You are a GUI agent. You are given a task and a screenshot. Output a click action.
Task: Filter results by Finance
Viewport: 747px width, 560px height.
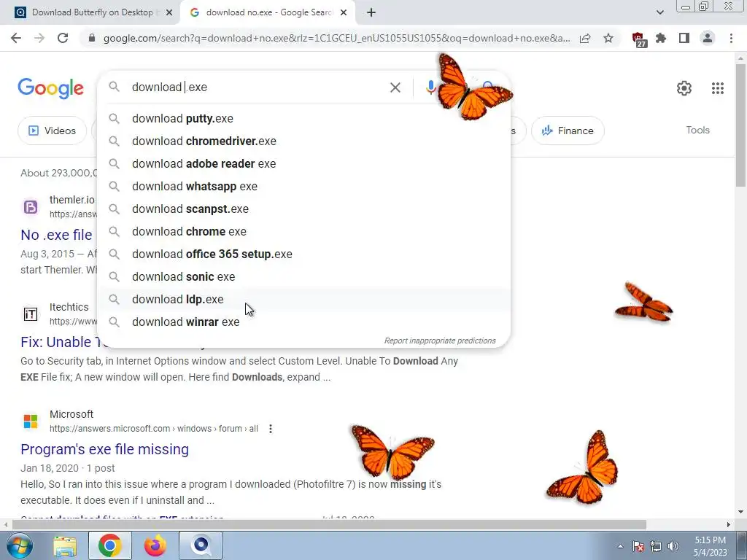click(568, 131)
